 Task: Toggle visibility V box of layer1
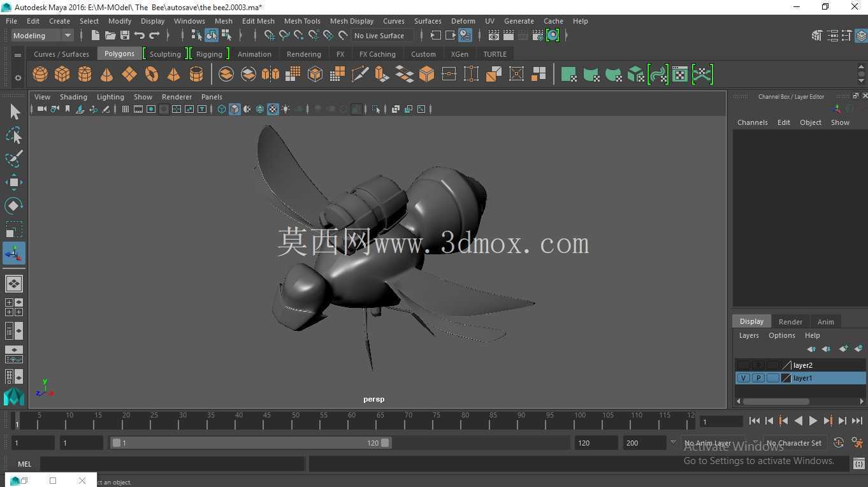click(743, 378)
